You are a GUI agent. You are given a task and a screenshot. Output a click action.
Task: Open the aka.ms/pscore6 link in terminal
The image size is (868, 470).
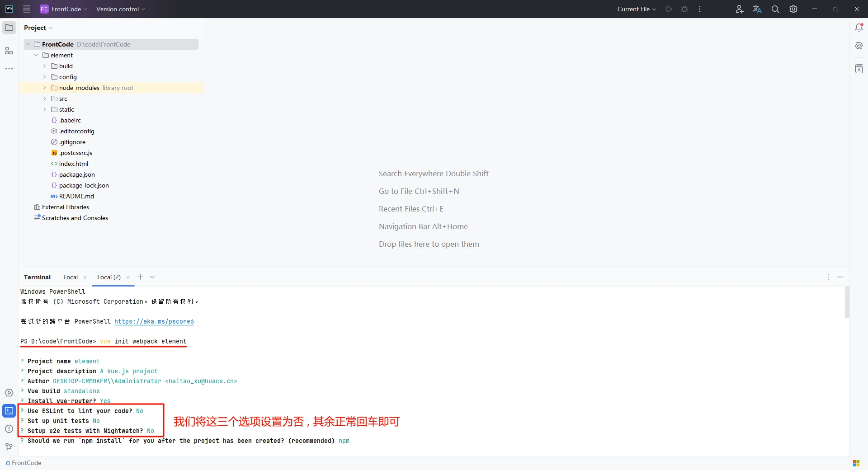coord(154,321)
